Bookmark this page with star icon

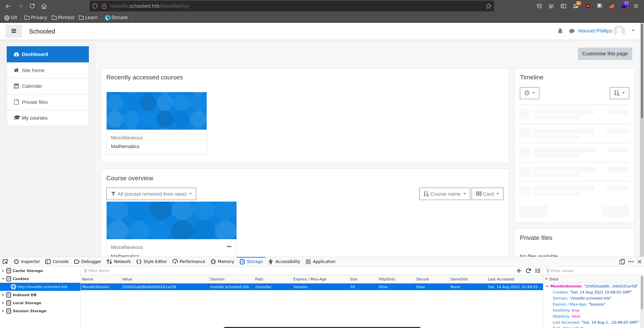pyautogui.click(x=488, y=6)
